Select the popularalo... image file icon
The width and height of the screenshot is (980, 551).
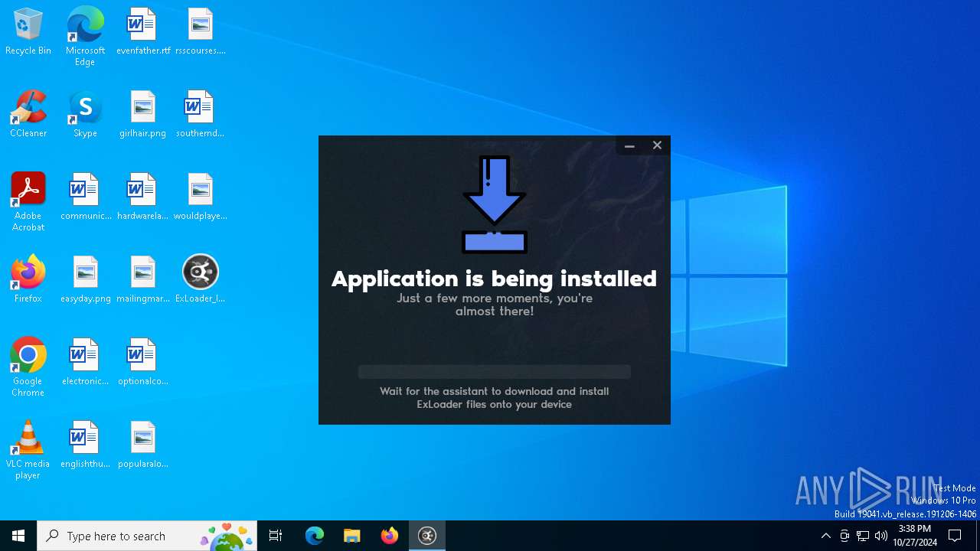[x=143, y=445]
